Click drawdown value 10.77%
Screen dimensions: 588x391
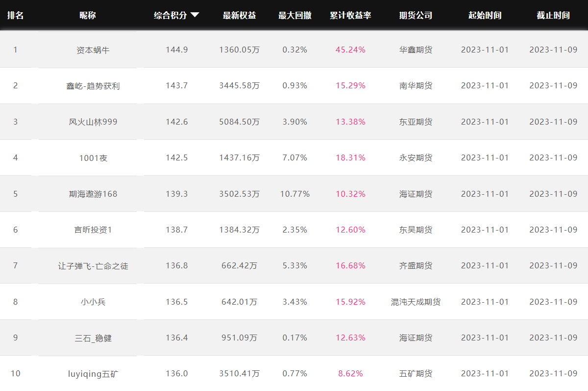tap(295, 194)
